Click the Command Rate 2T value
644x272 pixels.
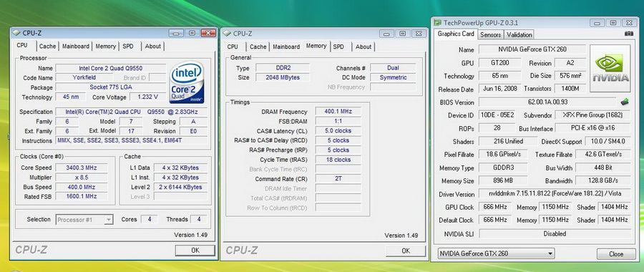pos(338,179)
